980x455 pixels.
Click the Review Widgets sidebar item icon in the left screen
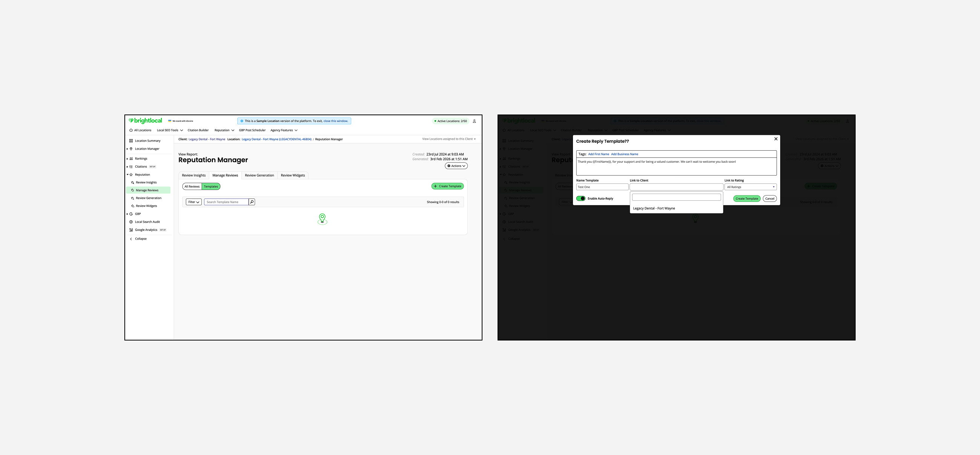pyautogui.click(x=132, y=206)
